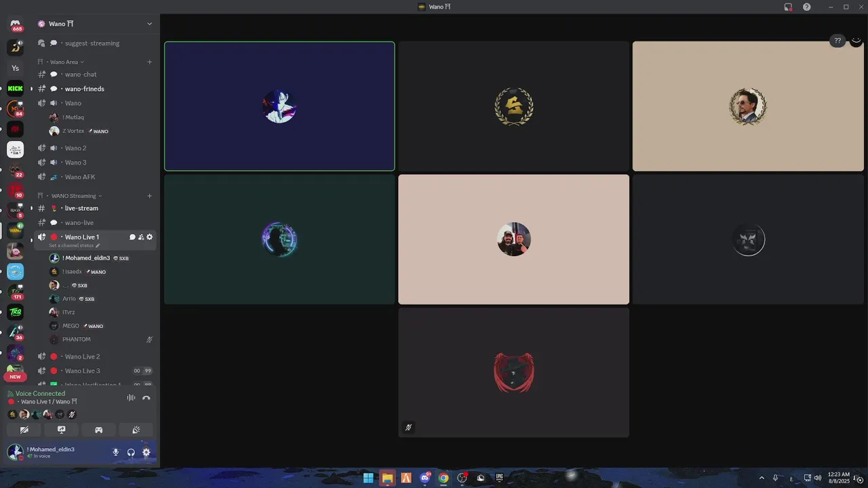Share your screen button
The height and width of the screenshot is (488, 868).
62,430
